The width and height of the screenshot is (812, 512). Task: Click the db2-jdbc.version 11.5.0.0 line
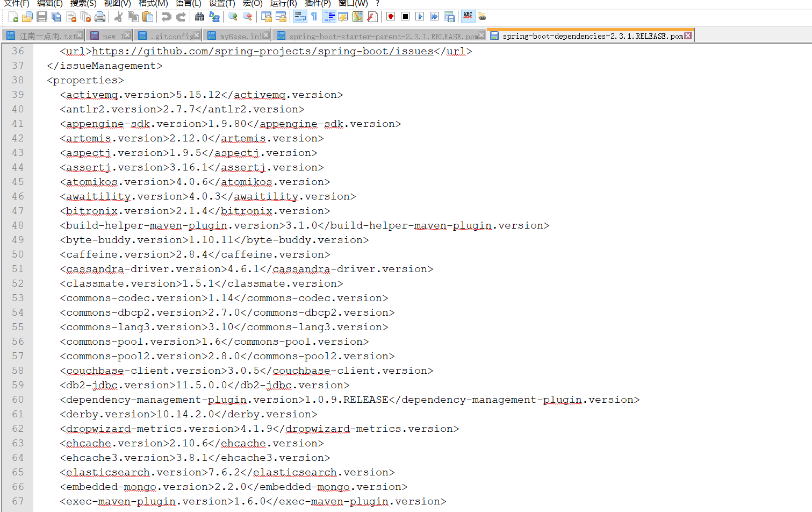205,385
